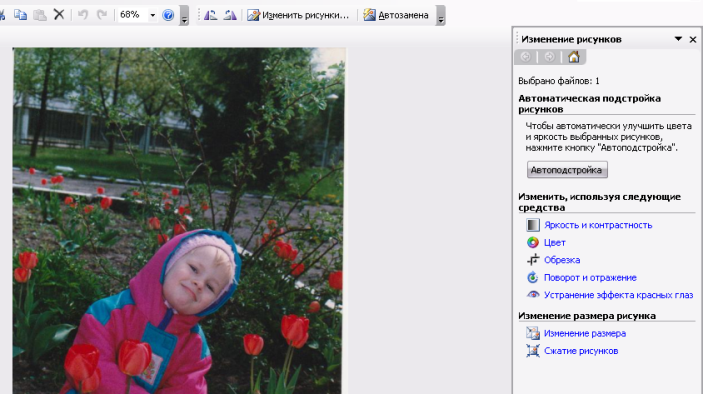
Task: Click the Сжатие рисунков link
Action: [x=581, y=351]
